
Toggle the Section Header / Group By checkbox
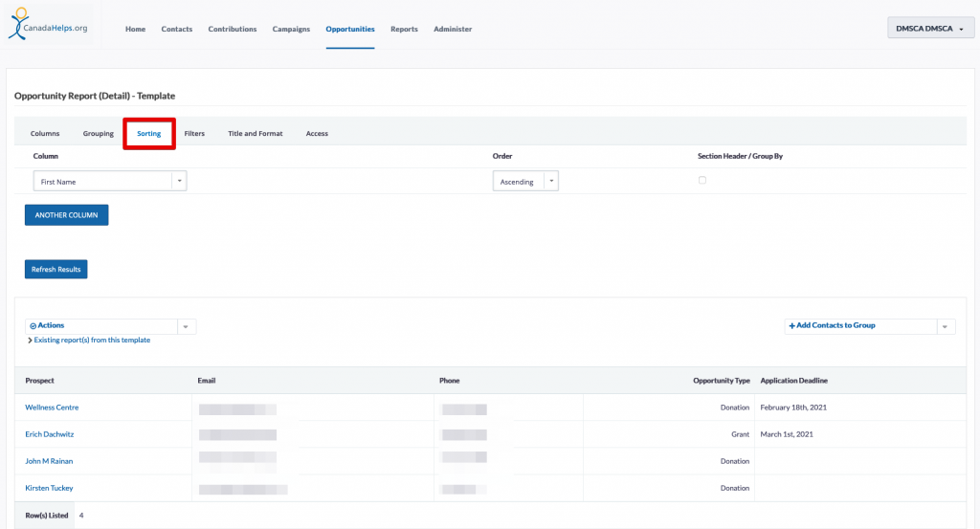(x=702, y=180)
